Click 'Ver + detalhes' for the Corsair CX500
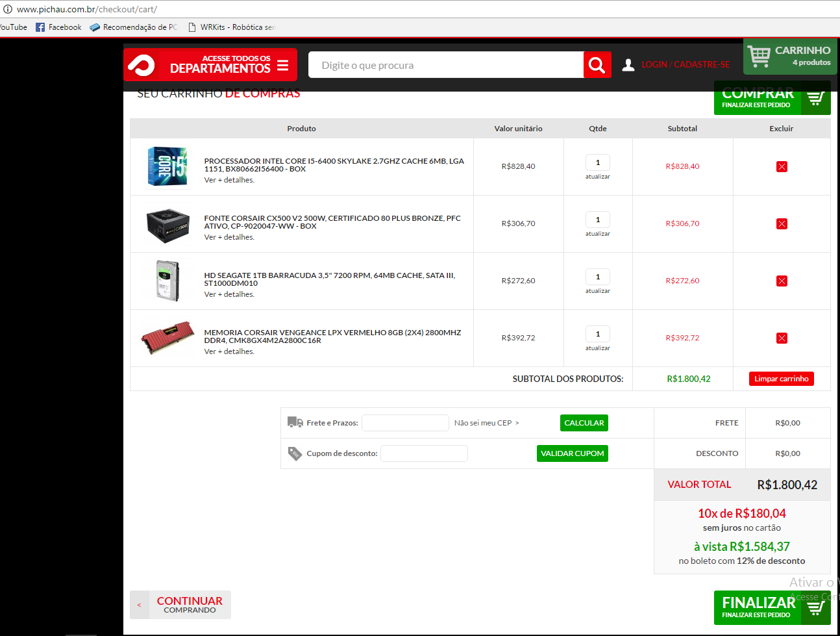This screenshot has height=636, width=840. point(229,237)
